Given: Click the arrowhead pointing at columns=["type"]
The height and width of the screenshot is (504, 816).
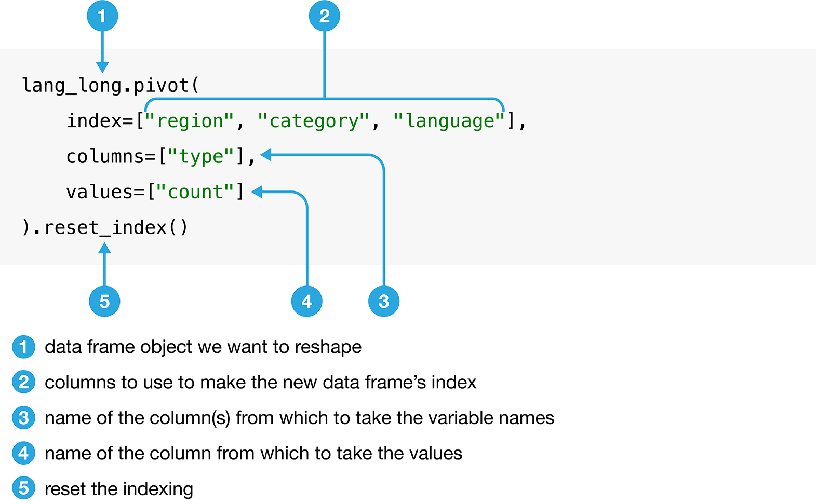Looking at the screenshot, I should coord(265,155).
